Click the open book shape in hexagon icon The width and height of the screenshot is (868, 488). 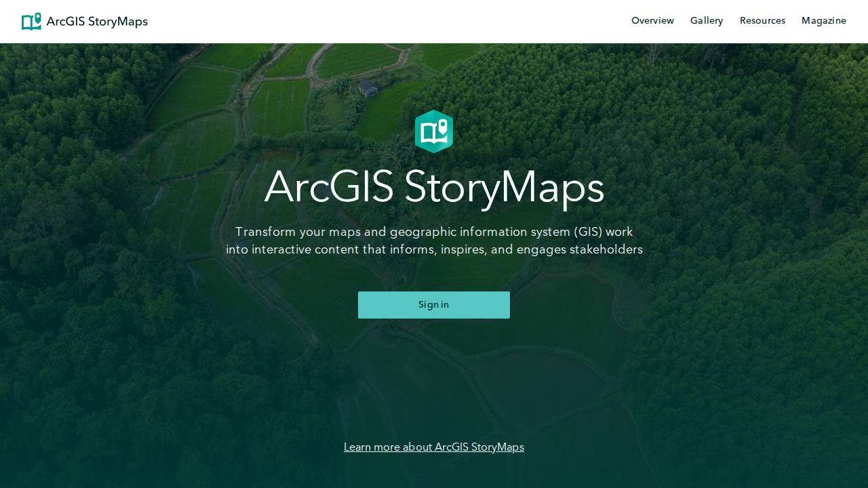[x=431, y=135]
